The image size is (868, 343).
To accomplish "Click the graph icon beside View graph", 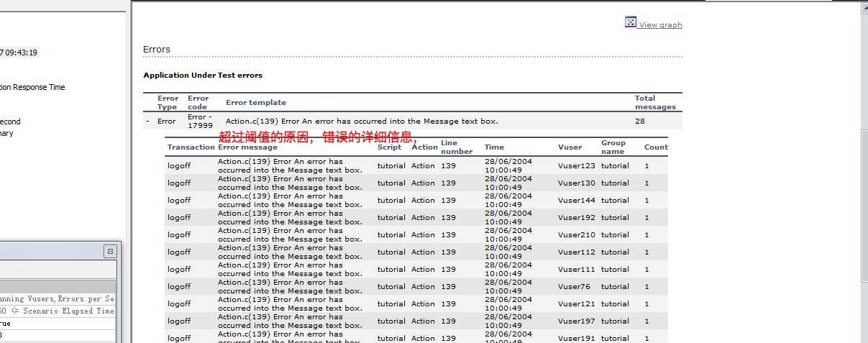I will tap(631, 22).
